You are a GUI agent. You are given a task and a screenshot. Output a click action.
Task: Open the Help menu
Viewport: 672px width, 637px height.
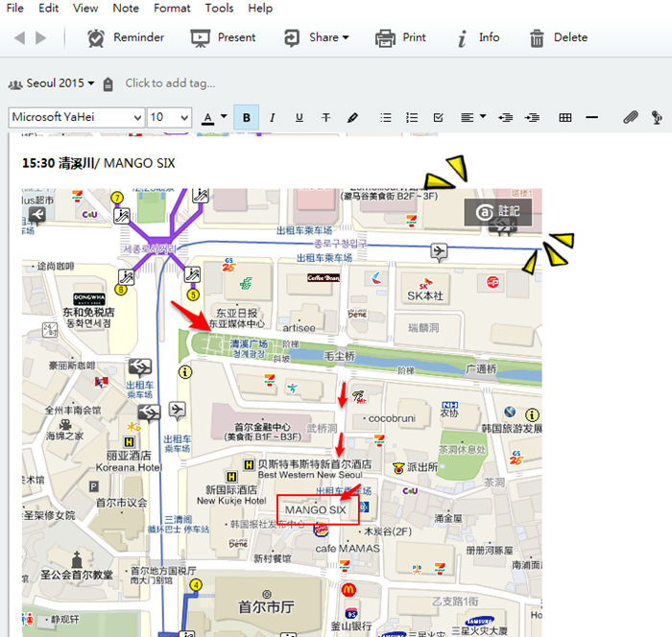pos(260,8)
